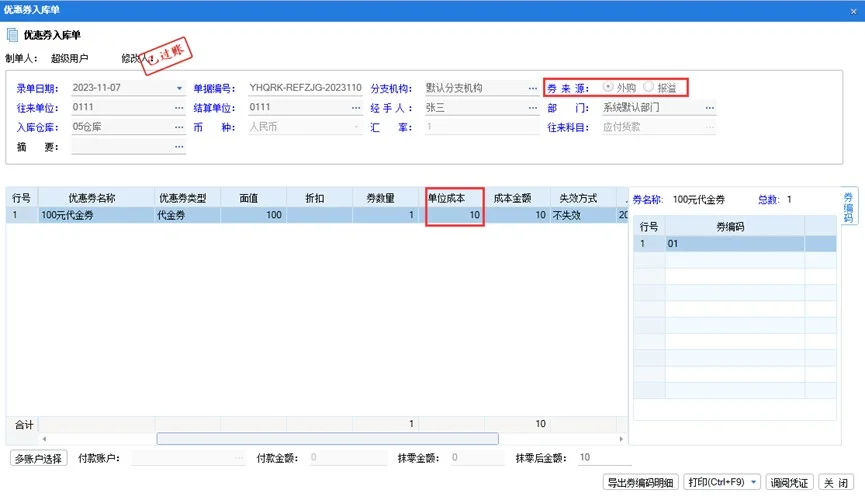This screenshot has height=500, width=865.
Task: Select the 01 coupon code row
Action: (x=735, y=244)
